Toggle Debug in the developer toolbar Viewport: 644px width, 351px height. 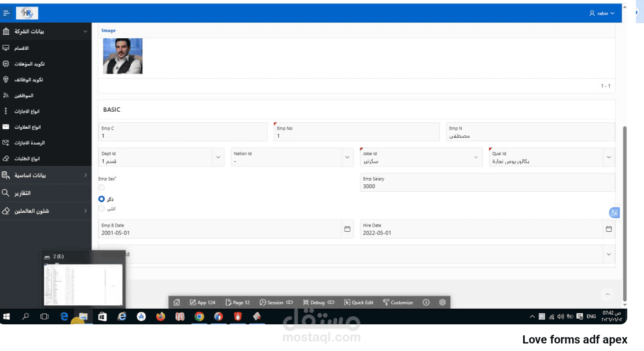pos(318,302)
